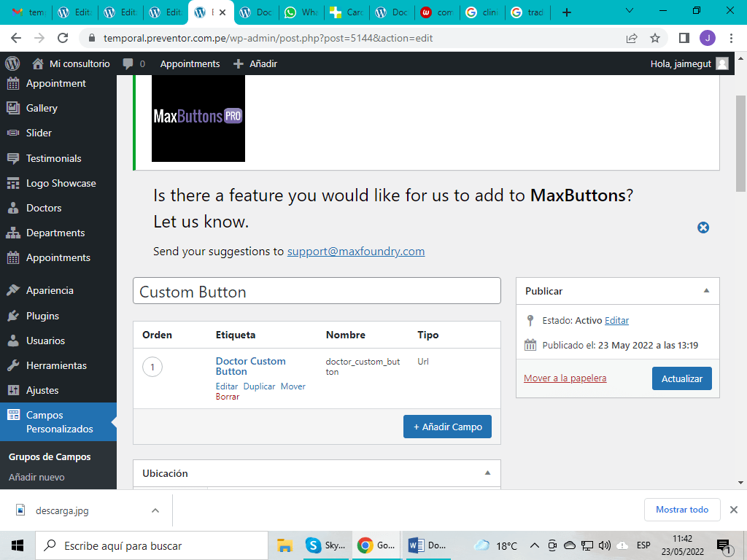747x560 pixels.
Task: Open descarga.jpg download options chevron
Action: (x=155, y=510)
